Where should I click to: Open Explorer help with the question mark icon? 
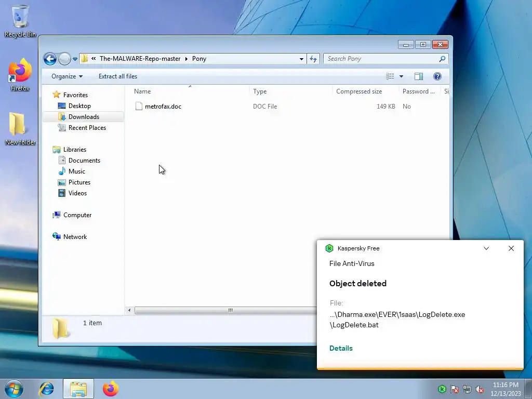[x=437, y=76]
